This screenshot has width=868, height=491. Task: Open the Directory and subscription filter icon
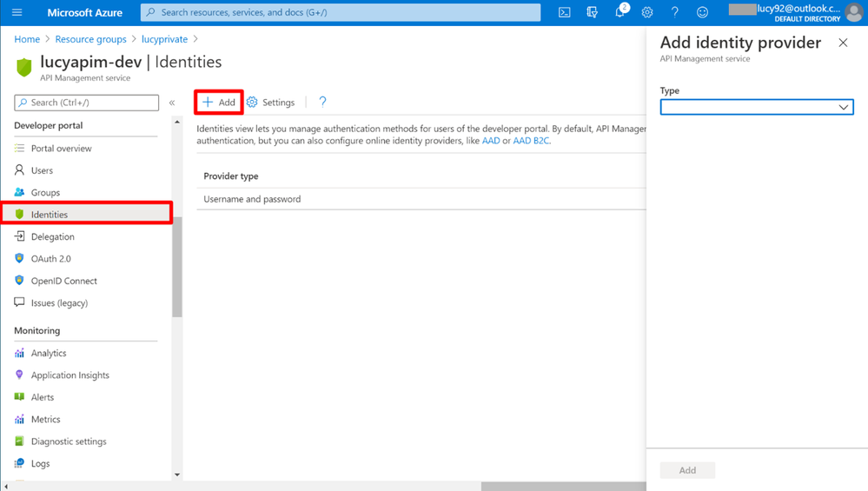[x=592, y=12]
